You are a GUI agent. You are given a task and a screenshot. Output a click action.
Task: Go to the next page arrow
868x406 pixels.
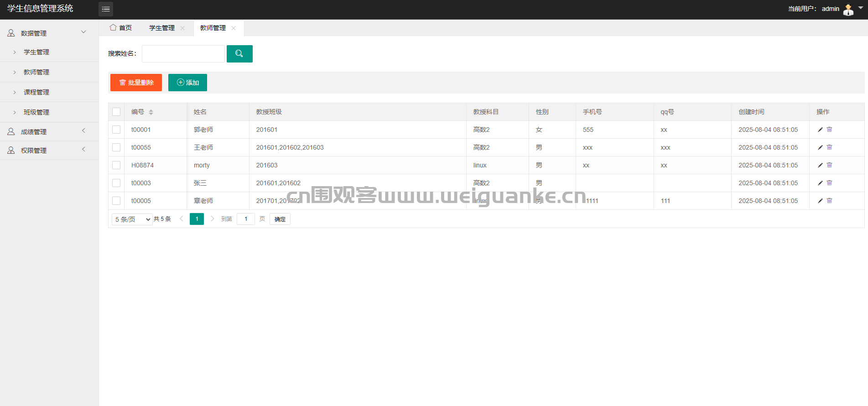click(x=212, y=219)
